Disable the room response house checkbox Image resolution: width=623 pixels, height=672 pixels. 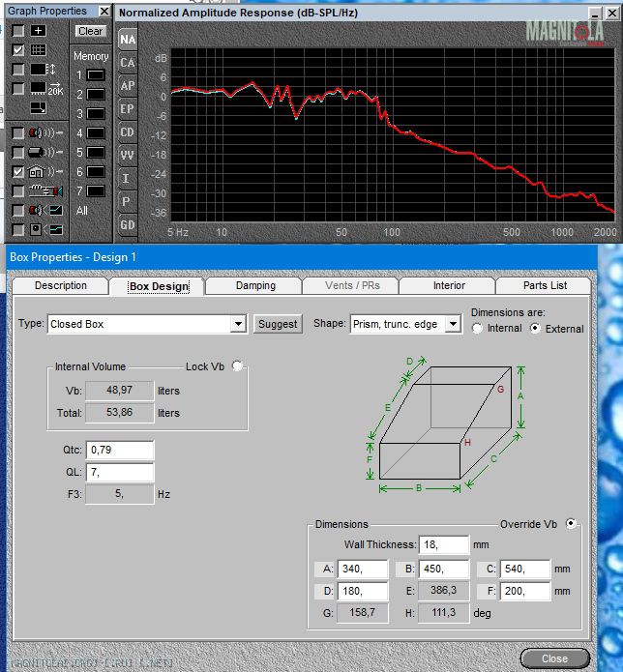[17, 172]
